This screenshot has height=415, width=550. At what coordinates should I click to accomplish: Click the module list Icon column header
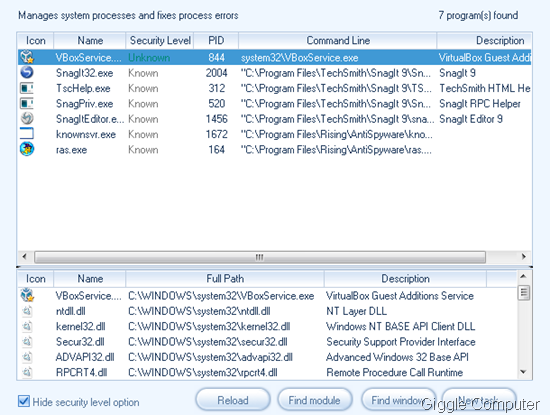point(35,279)
